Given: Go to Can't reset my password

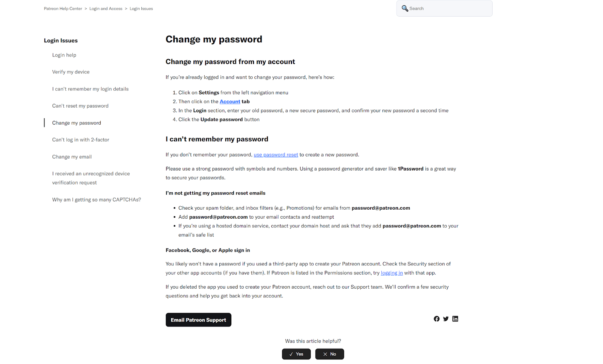Looking at the screenshot, I should tap(80, 106).
